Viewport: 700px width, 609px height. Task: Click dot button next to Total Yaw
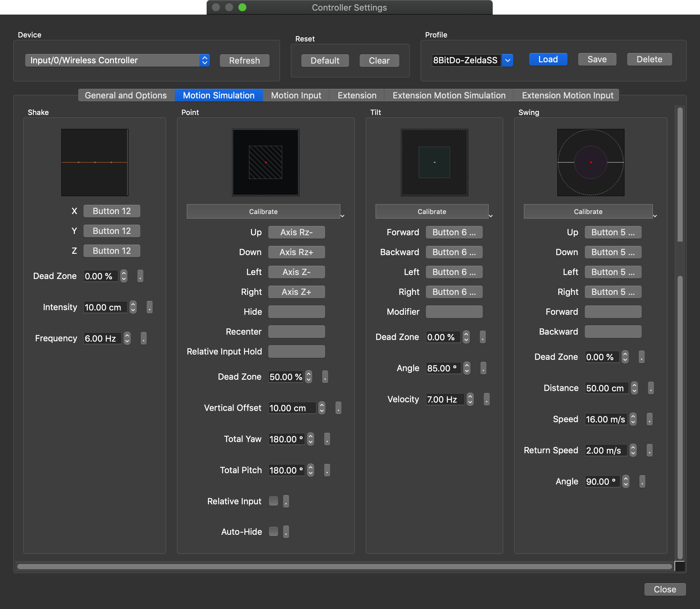click(327, 439)
